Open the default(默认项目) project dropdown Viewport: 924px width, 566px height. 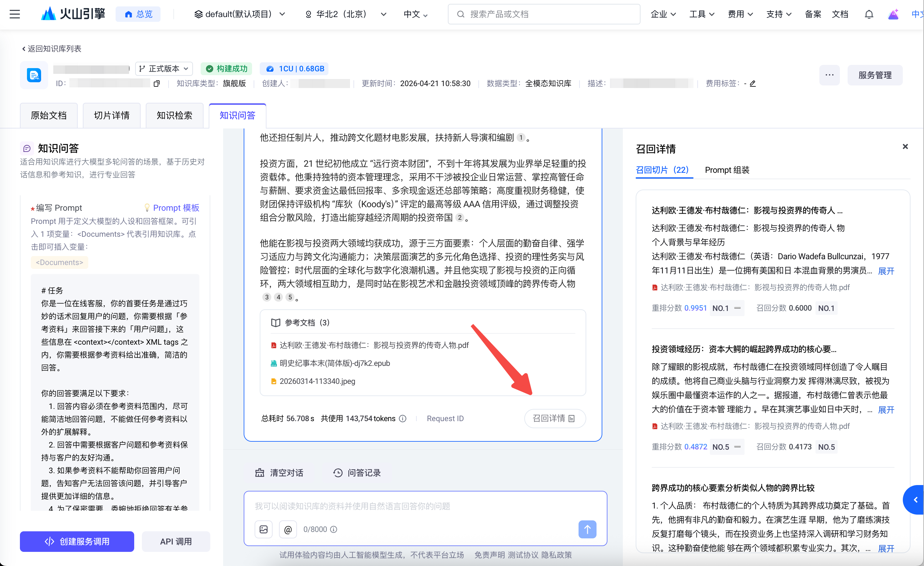point(240,14)
